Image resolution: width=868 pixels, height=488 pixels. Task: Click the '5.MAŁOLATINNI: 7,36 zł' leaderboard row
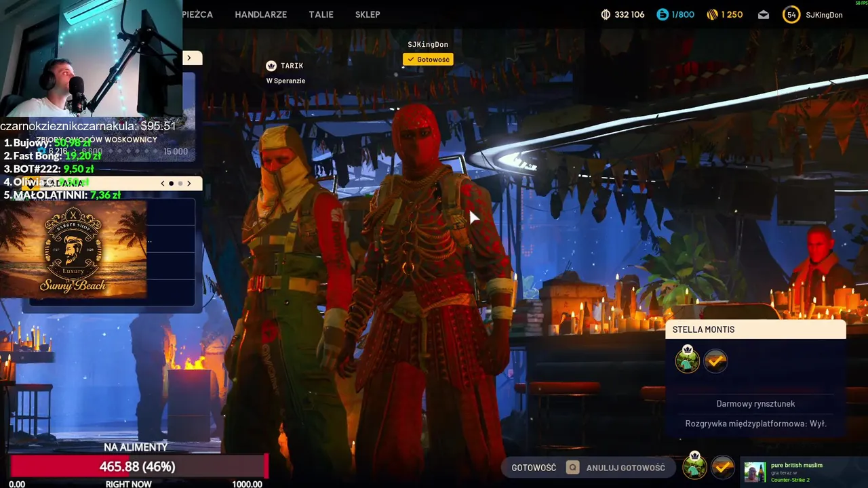(62, 195)
